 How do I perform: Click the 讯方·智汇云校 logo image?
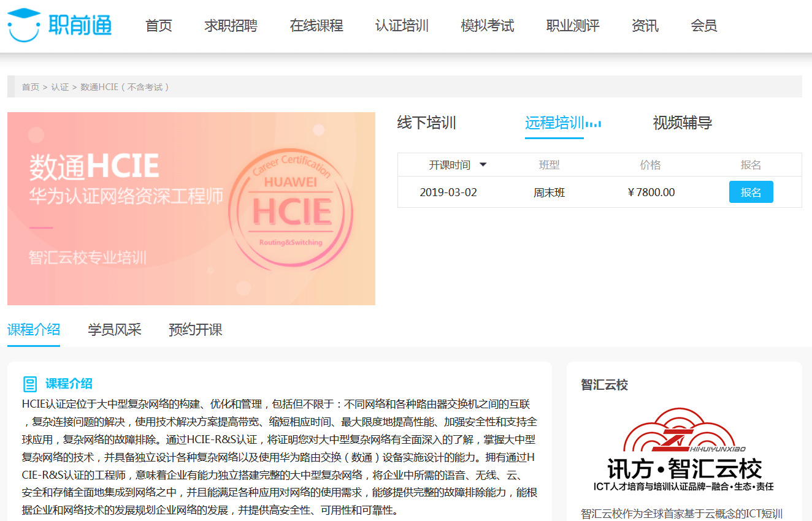pos(684,451)
